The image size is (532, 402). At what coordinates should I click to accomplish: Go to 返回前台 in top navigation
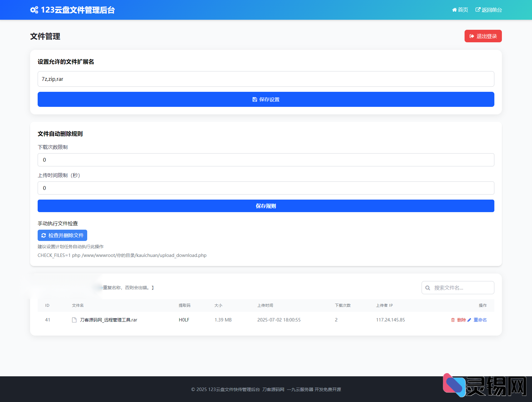click(492, 10)
